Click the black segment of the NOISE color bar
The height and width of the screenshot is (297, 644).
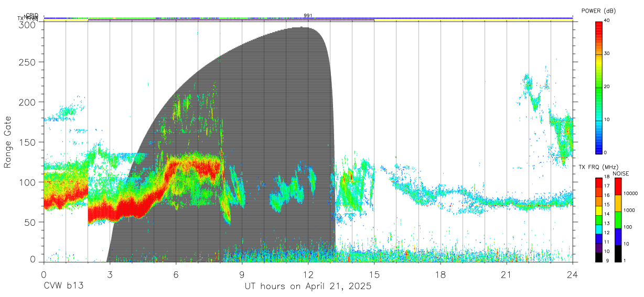pos(618,254)
